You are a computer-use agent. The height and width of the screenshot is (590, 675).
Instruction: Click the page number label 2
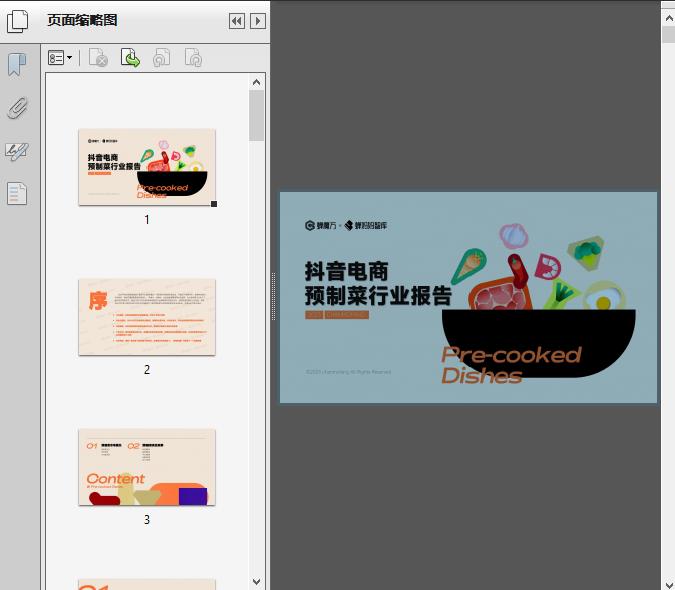pos(147,370)
